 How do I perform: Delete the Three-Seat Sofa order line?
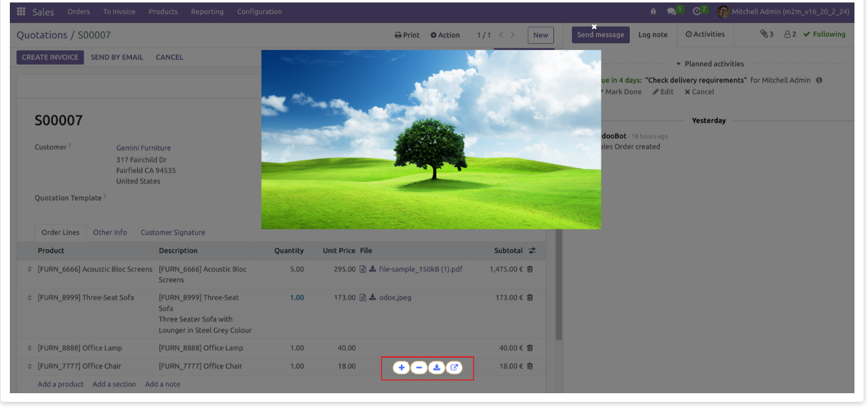point(530,298)
